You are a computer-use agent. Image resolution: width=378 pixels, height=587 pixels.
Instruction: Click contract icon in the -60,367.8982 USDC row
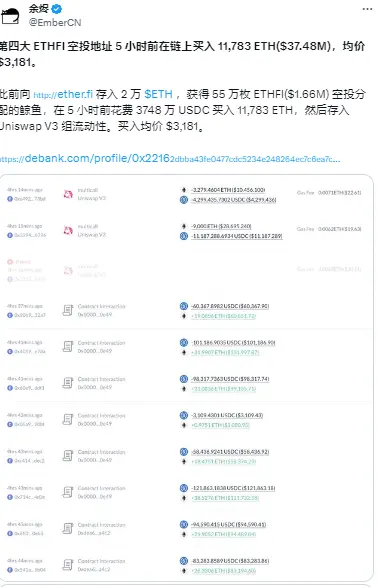click(x=68, y=310)
